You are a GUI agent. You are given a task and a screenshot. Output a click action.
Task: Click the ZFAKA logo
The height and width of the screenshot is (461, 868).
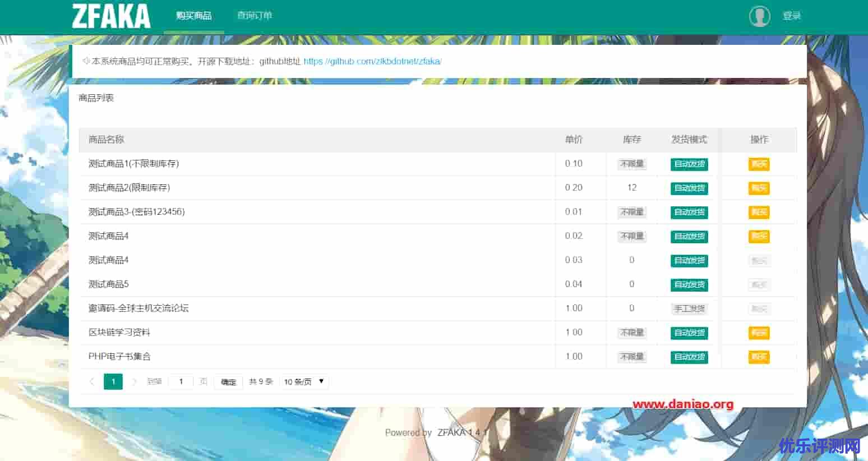click(111, 16)
